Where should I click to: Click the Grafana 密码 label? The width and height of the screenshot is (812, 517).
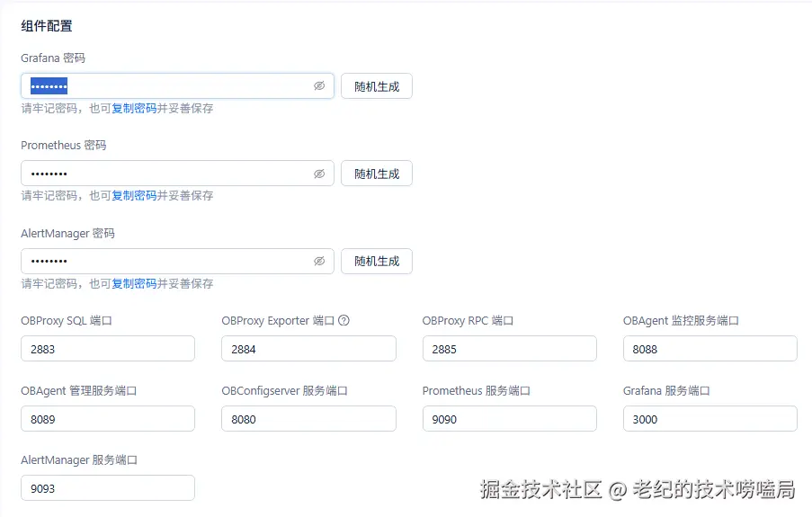tap(53, 58)
